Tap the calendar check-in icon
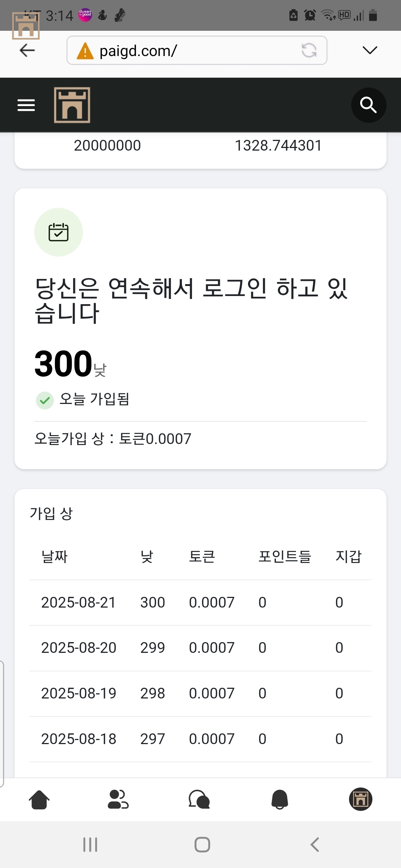 point(59,232)
